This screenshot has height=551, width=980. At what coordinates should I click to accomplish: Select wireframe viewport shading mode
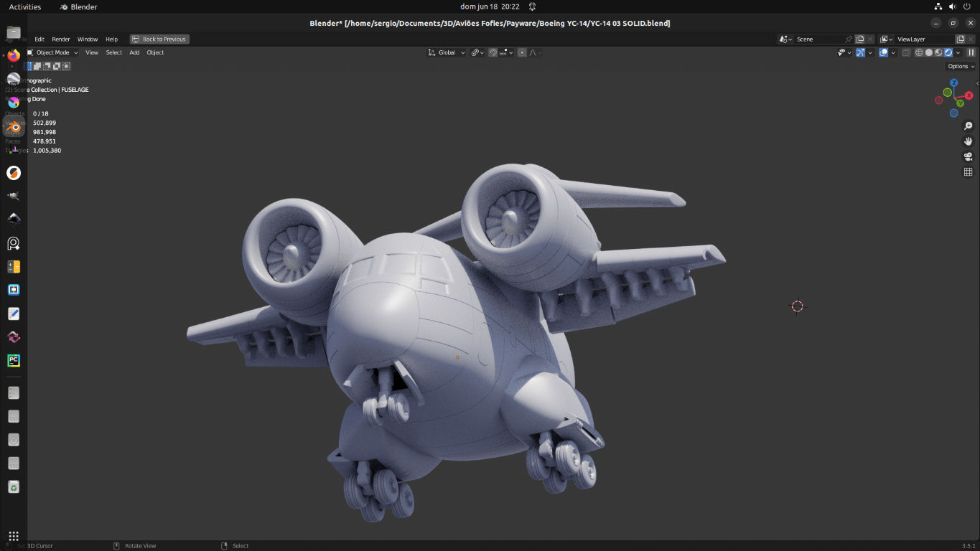[918, 52]
